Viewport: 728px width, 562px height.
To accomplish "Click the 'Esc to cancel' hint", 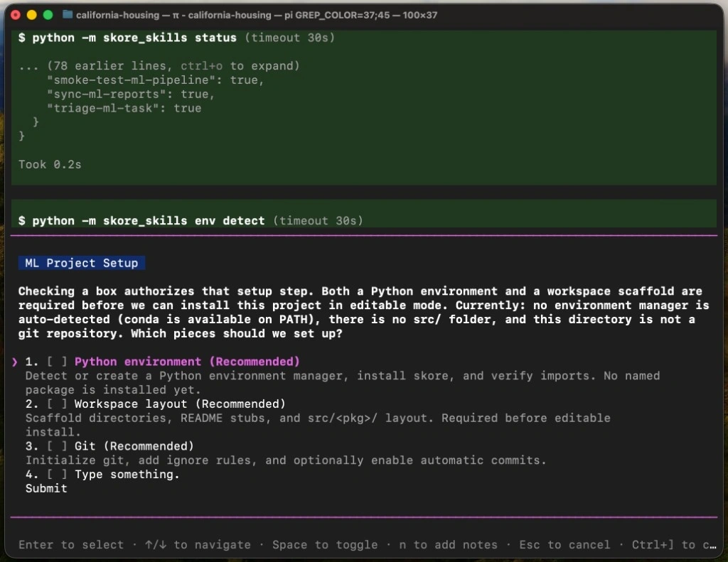I will click(x=564, y=544).
